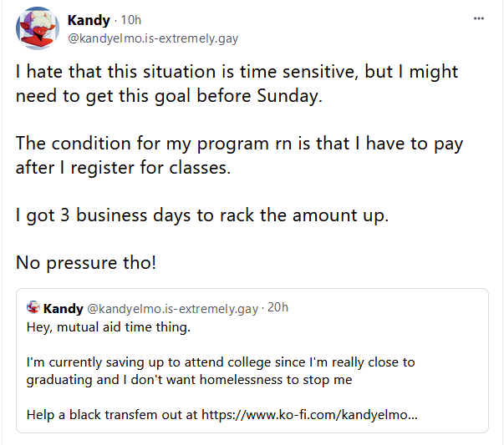
Task: Open the quoted post card
Action: pyautogui.click(x=252, y=361)
